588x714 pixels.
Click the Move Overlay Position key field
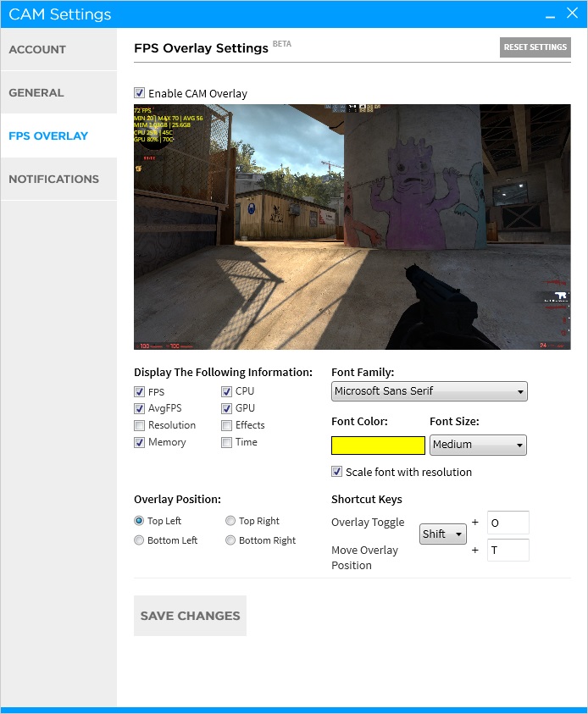pos(508,550)
